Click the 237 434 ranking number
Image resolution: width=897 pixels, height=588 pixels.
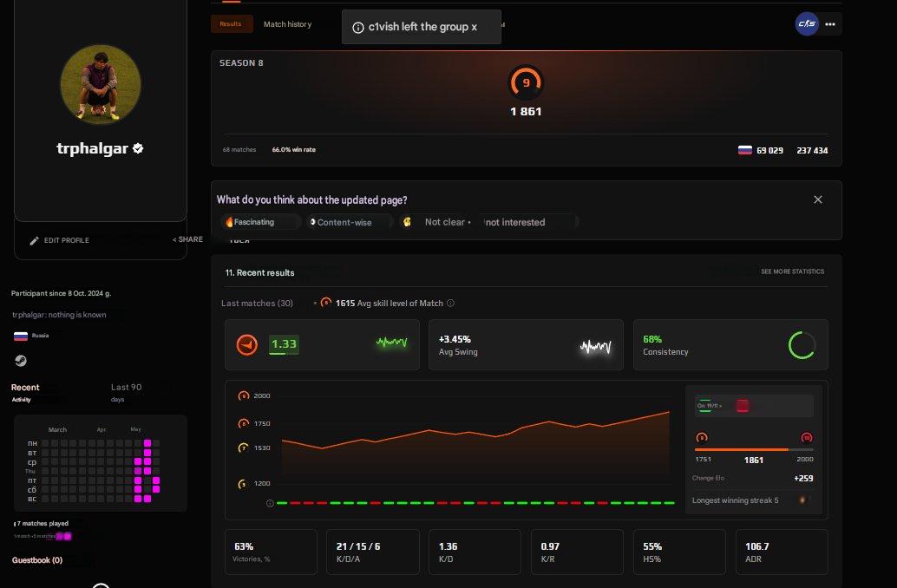(x=812, y=150)
